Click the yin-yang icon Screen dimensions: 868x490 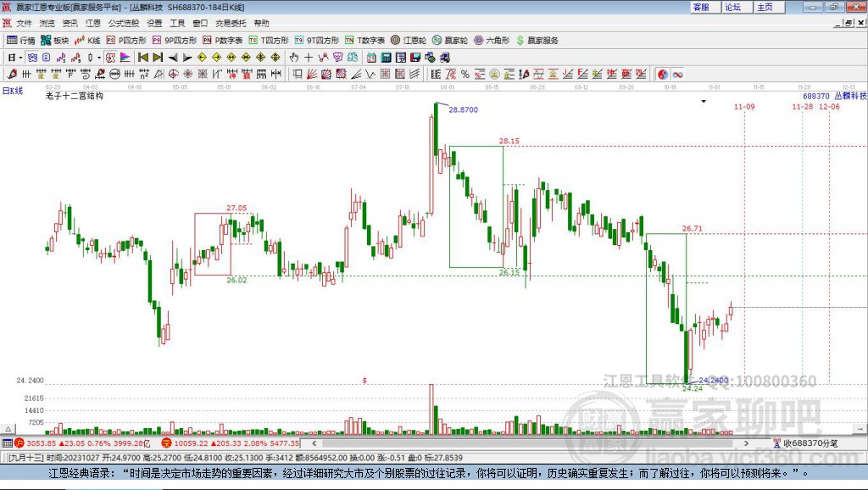click(663, 75)
